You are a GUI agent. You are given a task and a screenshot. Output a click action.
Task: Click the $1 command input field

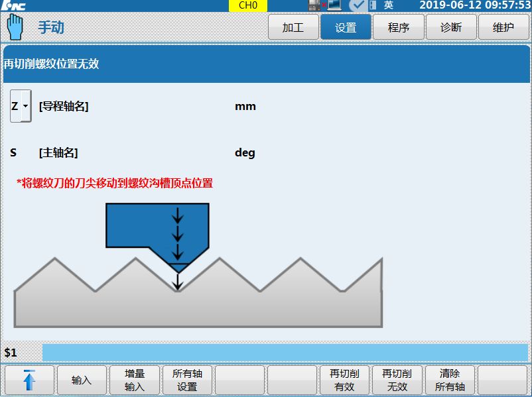tap(285, 353)
